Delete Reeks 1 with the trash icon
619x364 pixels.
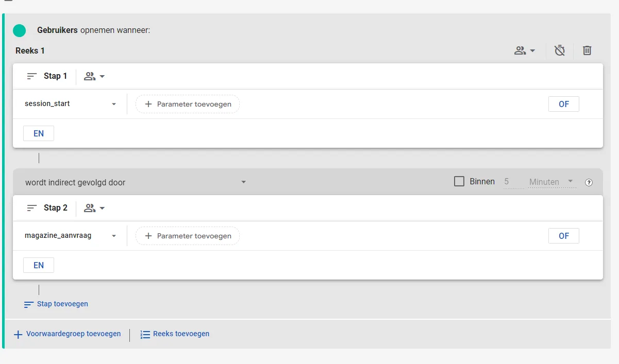(587, 50)
